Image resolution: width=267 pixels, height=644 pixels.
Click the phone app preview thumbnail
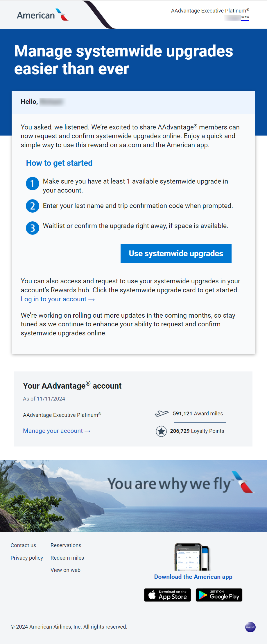(192, 556)
